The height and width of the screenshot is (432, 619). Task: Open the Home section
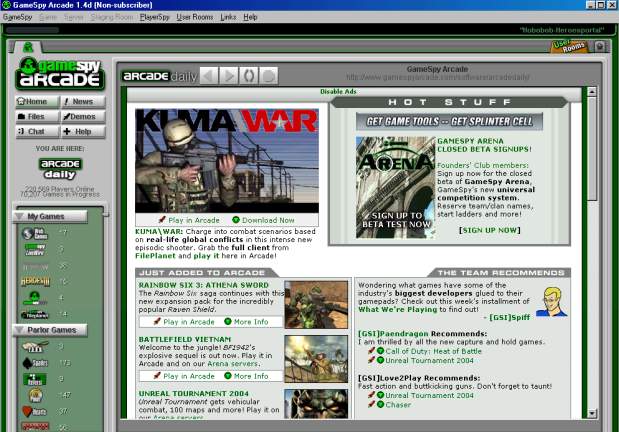(37, 101)
